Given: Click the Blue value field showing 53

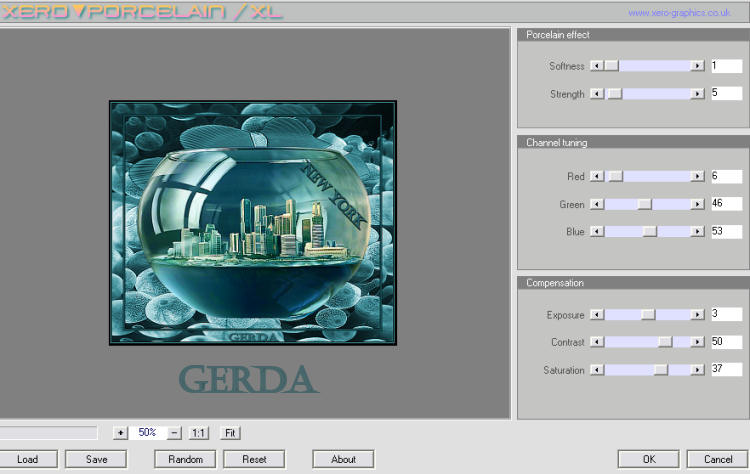Looking at the screenshot, I should click(727, 231).
